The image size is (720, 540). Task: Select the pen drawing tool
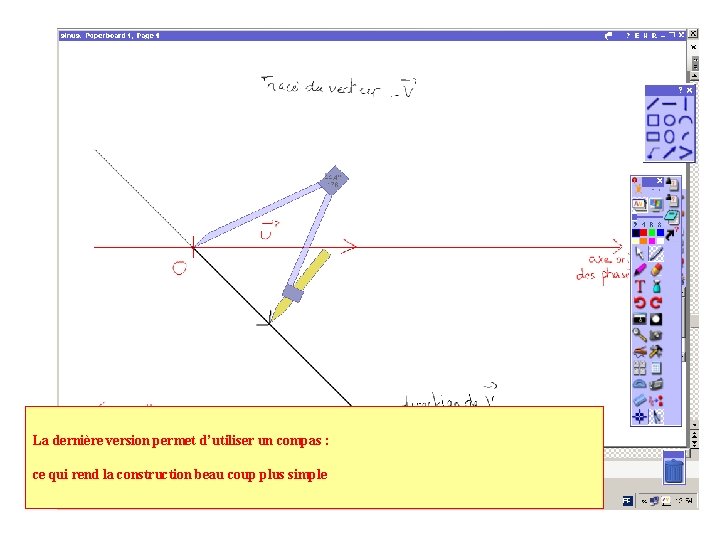(656, 254)
